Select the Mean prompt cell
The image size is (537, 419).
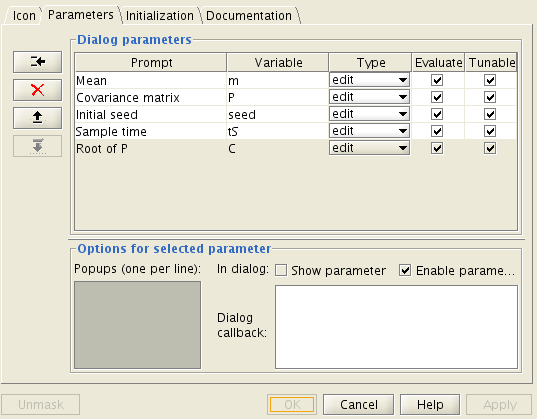(151, 81)
